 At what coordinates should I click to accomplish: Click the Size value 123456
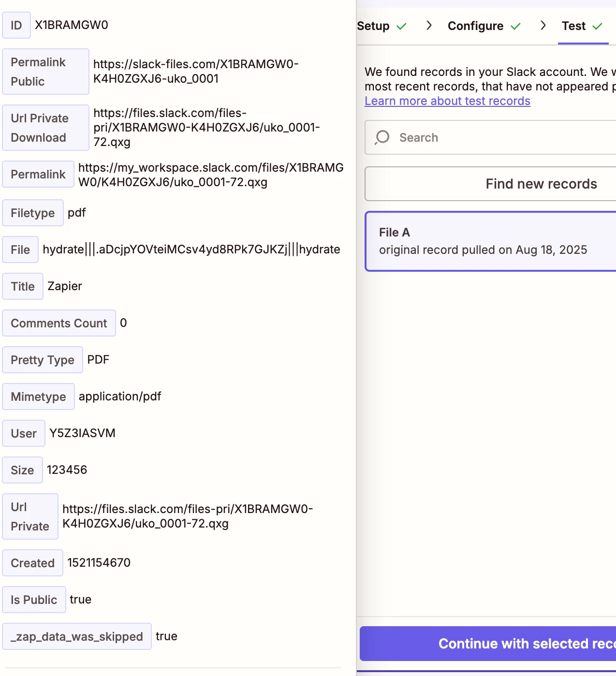coord(67,470)
